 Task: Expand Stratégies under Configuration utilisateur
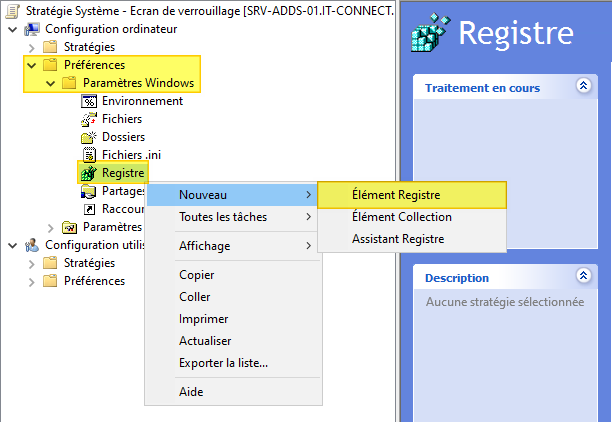32,264
